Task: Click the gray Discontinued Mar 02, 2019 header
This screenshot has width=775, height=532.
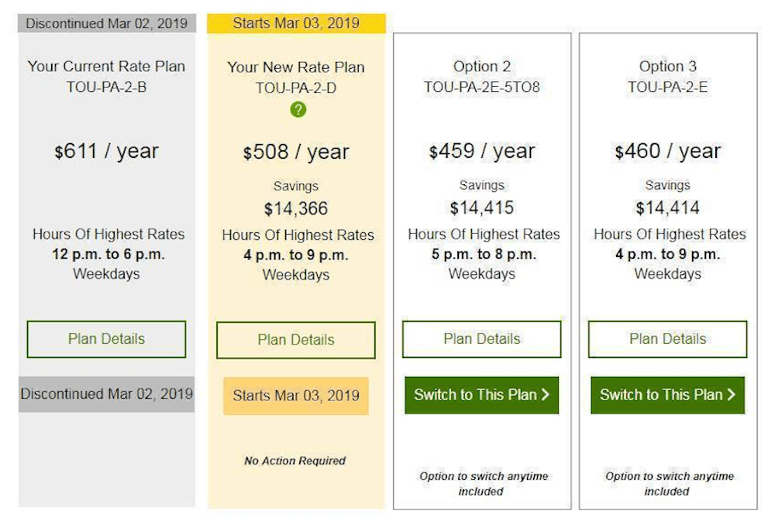Action: (x=107, y=23)
